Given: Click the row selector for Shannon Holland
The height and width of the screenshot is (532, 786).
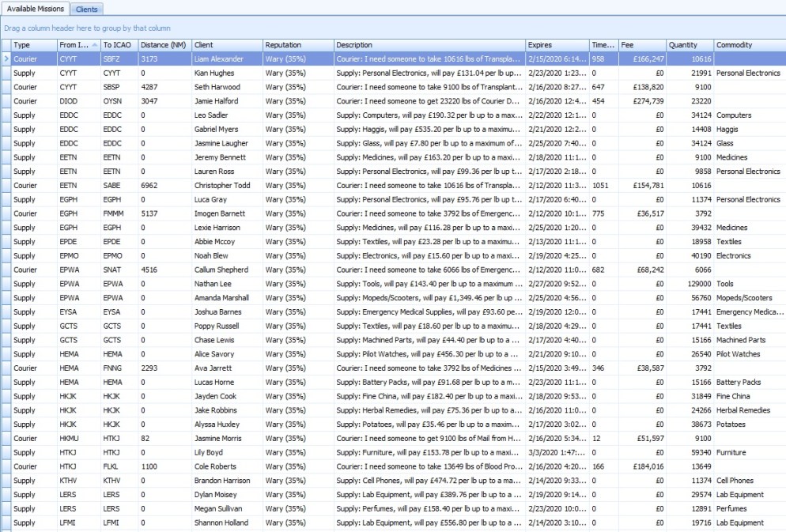Looking at the screenshot, I should tap(6, 523).
